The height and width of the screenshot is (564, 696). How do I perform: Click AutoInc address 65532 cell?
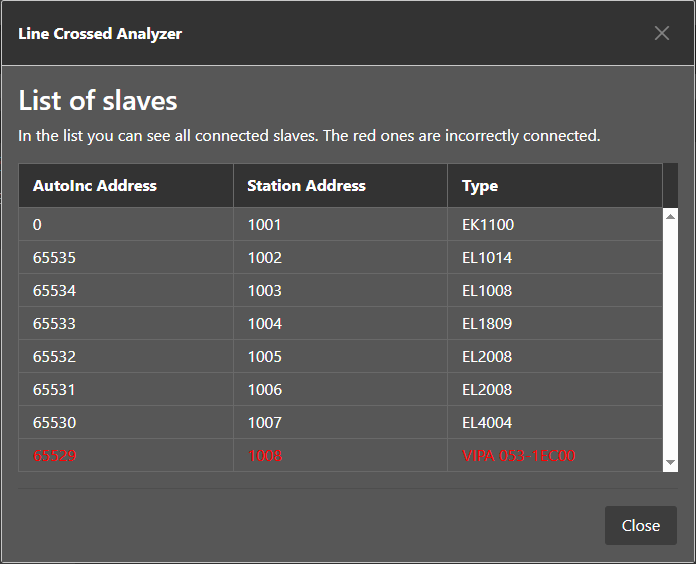coord(54,357)
